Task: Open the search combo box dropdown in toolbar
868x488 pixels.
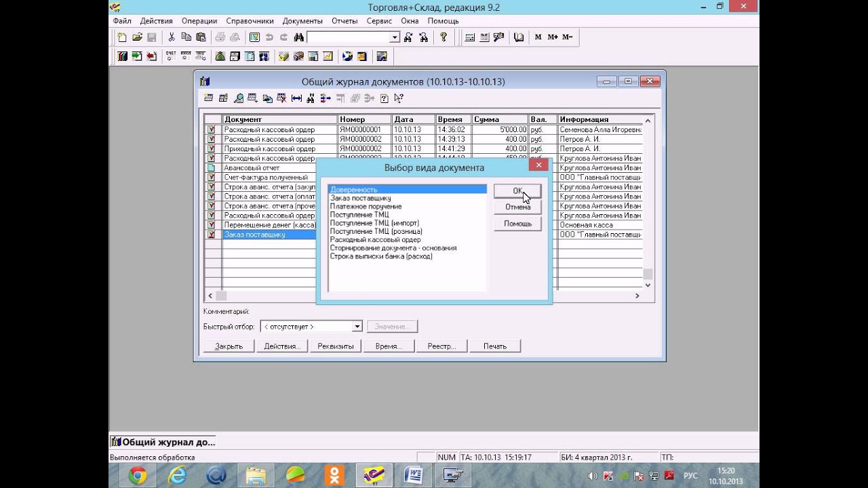Action: (x=395, y=37)
